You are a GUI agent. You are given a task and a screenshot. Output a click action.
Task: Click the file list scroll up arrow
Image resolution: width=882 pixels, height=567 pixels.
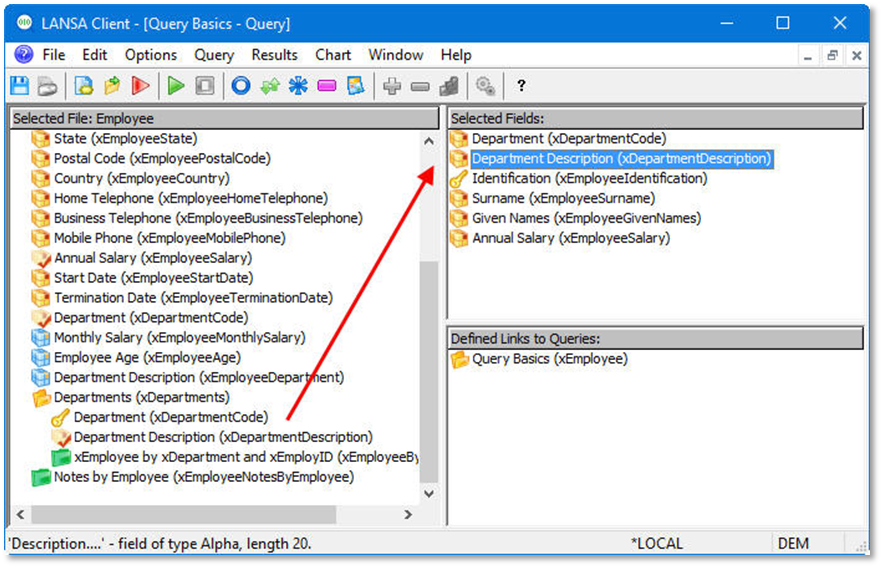(429, 141)
